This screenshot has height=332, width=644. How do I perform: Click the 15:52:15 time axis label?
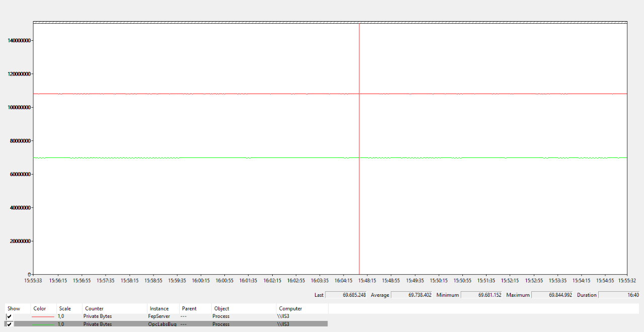(510, 281)
